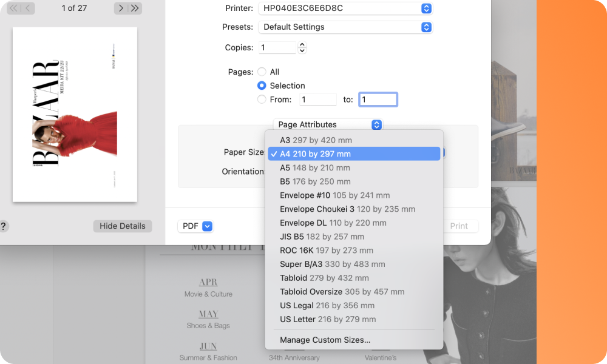Screen dimensions: 607x364
Task: Click the Hide Details button
Action: point(123,226)
